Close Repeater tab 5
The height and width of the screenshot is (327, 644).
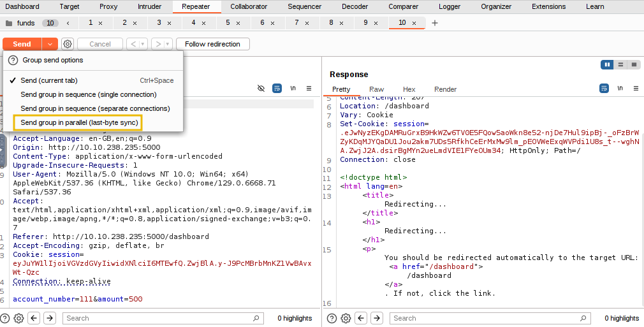coord(238,24)
